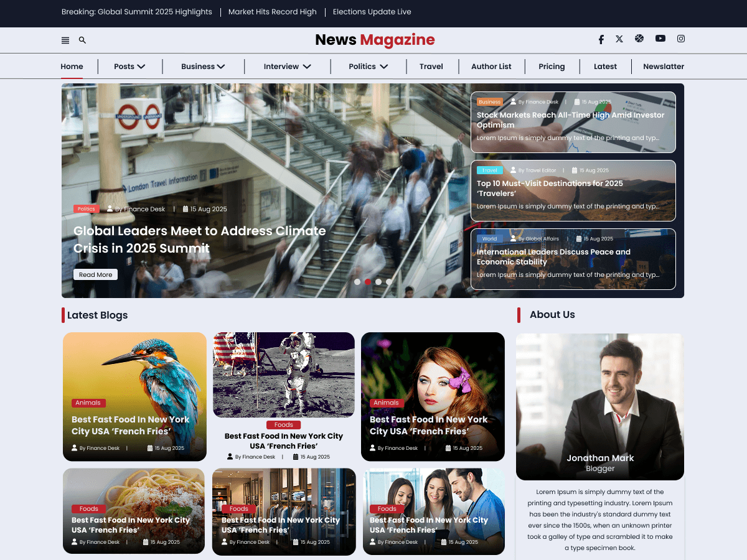This screenshot has height=560, width=747.
Task: Click the orange Business category tag
Action: pyautogui.click(x=490, y=101)
